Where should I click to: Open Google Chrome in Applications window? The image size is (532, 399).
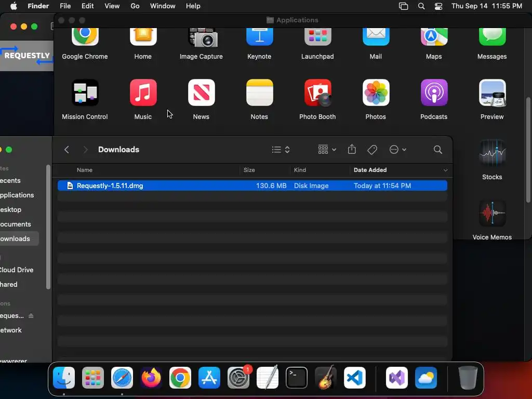coord(85,37)
